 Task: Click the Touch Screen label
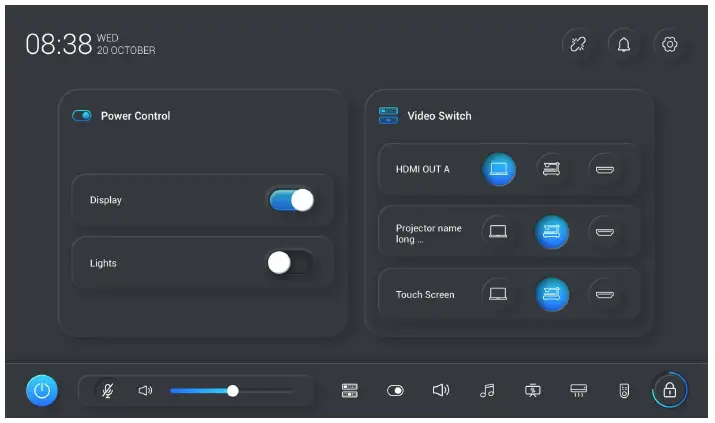tap(425, 294)
